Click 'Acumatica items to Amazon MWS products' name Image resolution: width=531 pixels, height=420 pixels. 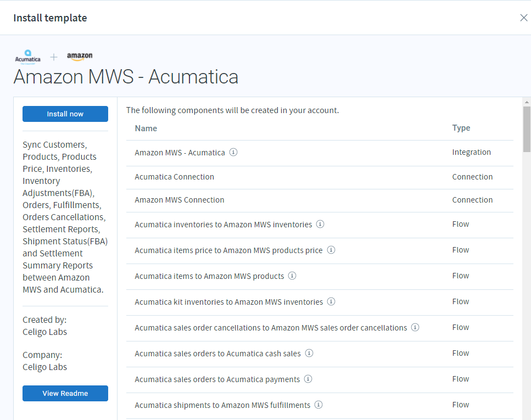[209, 276]
